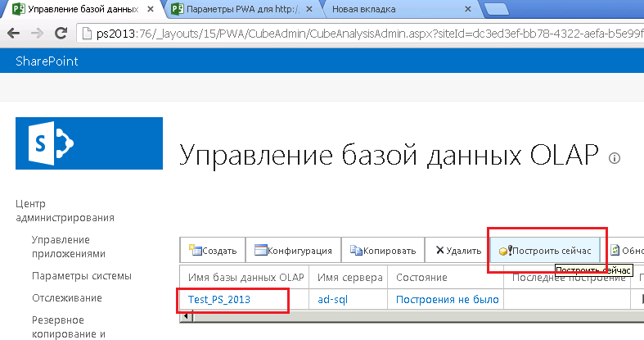Click the Управление базой данных OLAP title

(x=389, y=156)
